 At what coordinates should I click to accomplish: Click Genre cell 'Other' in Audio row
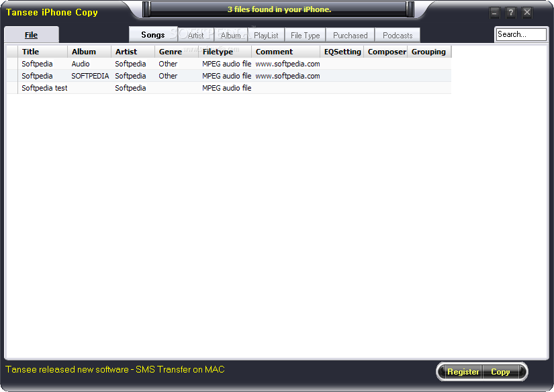(x=168, y=64)
